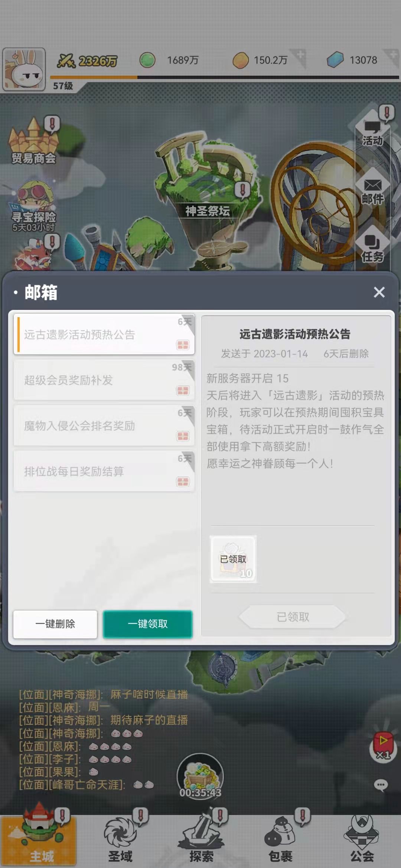Switch to the 包裹 inventory tab

(x=281, y=840)
